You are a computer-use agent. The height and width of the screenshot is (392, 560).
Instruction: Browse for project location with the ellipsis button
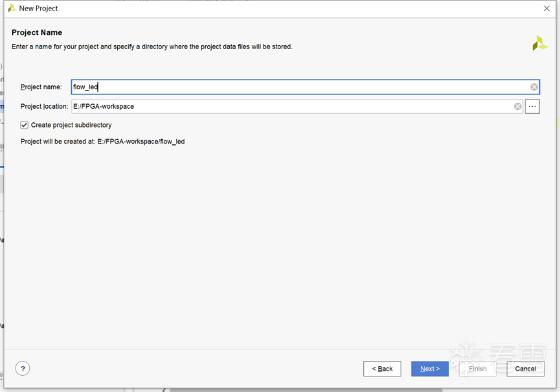(532, 107)
